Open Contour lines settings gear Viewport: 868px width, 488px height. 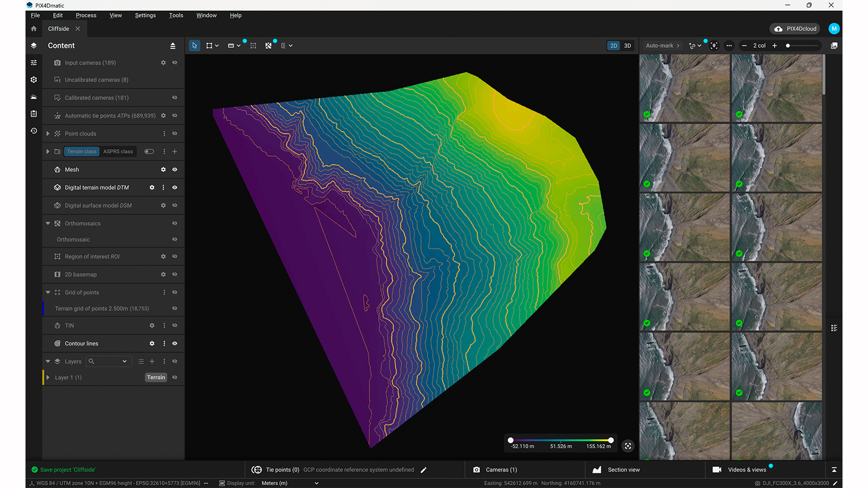point(152,344)
